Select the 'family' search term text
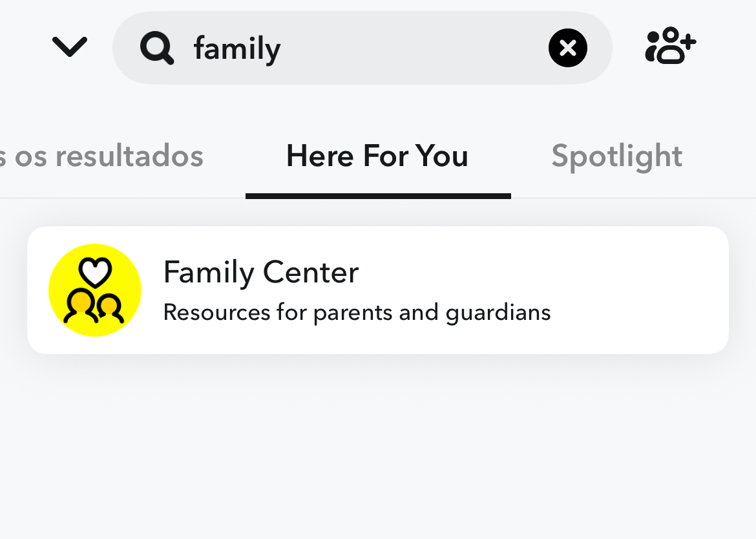This screenshot has width=756, height=539. point(236,47)
